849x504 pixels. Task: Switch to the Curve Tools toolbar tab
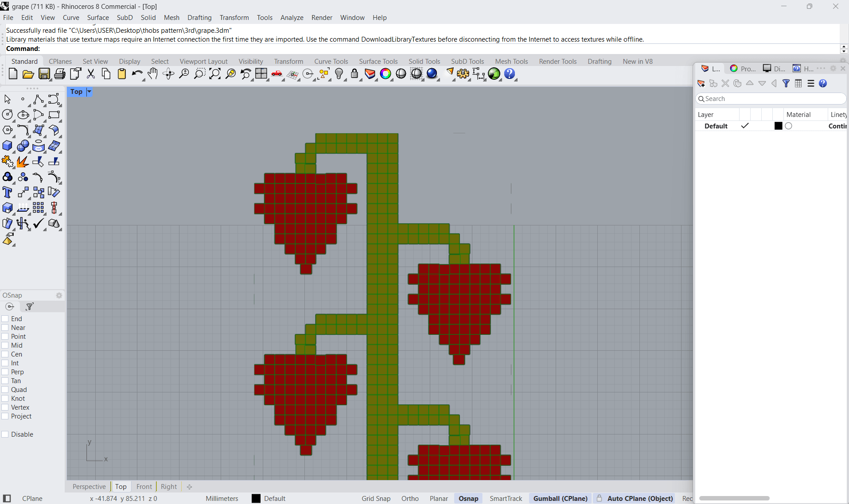coord(331,62)
